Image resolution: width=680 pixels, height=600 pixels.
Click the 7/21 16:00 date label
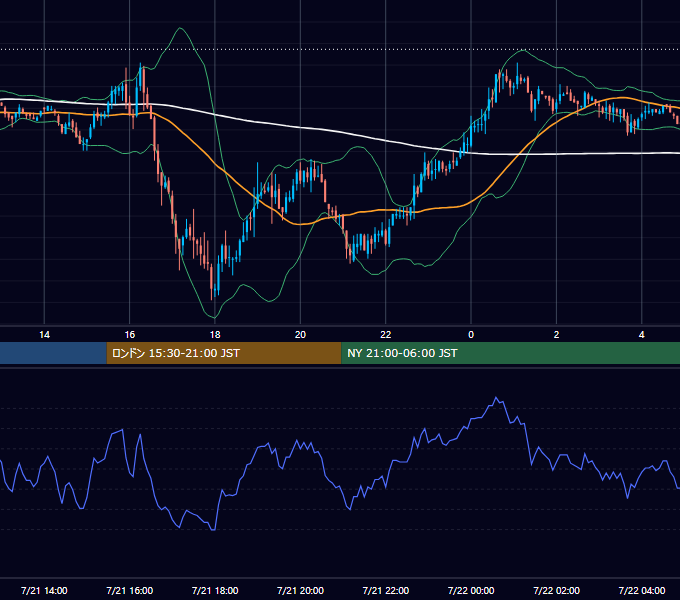(x=130, y=590)
